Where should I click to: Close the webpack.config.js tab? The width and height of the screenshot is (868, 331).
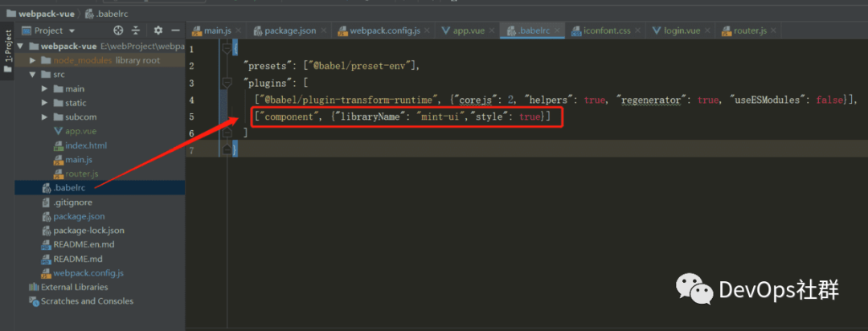point(428,31)
